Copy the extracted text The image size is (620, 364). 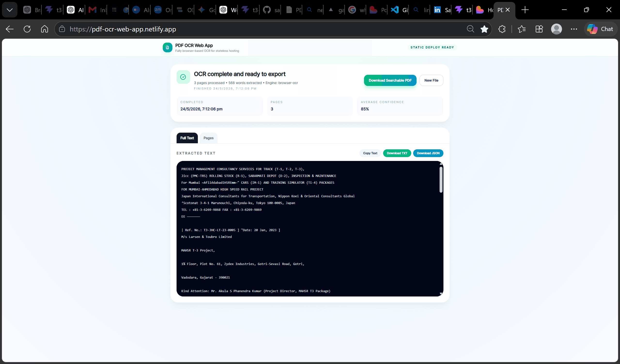point(370,153)
